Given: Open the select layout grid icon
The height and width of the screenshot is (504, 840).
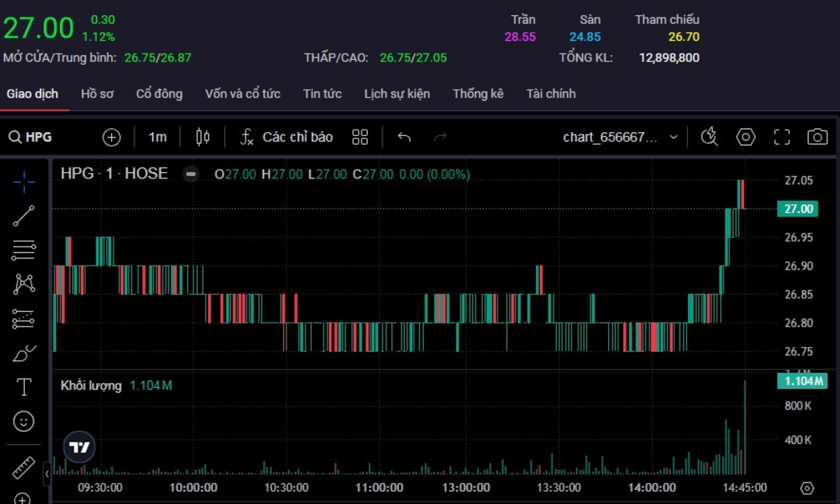Looking at the screenshot, I should click(360, 137).
